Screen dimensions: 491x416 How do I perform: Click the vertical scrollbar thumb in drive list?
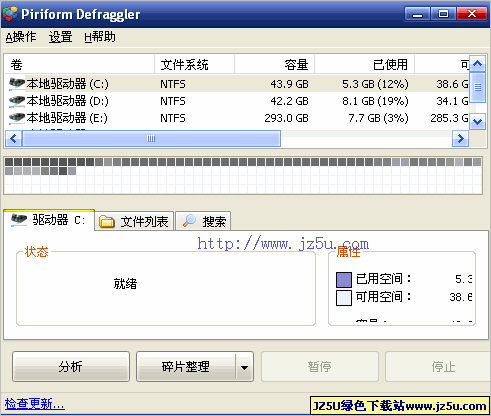click(x=477, y=87)
